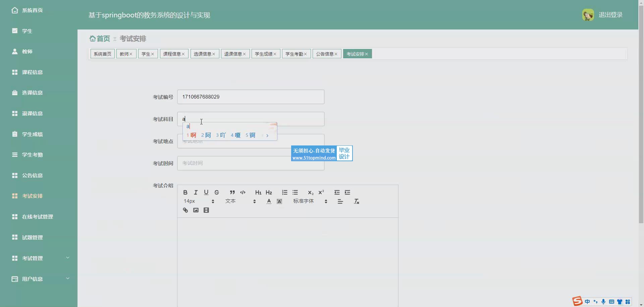Click 退出登录 to log out
The width and height of the screenshot is (644, 307).
click(610, 15)
